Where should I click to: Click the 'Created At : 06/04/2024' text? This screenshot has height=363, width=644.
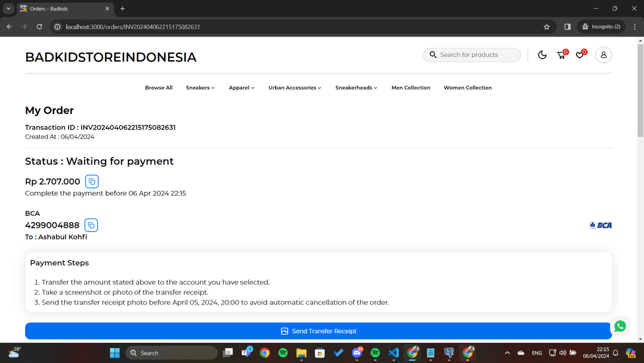point(60,137)
